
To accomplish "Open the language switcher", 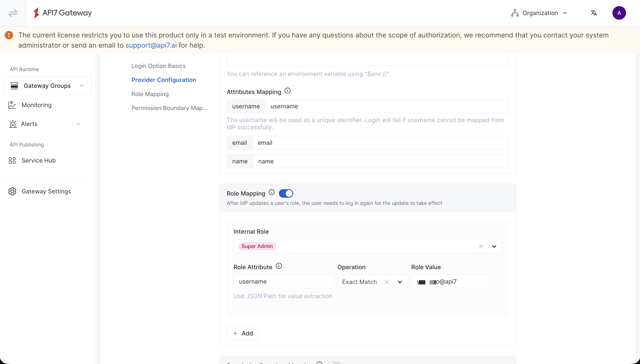I will click(x=594, y=13).
